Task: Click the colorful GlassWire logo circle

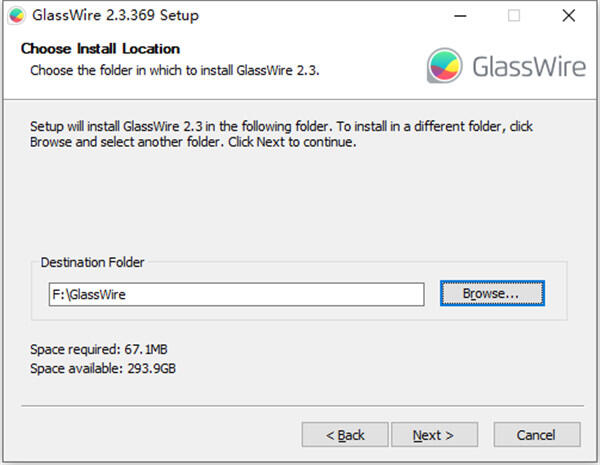Action: pyautogui.click(x=443, y=65)
